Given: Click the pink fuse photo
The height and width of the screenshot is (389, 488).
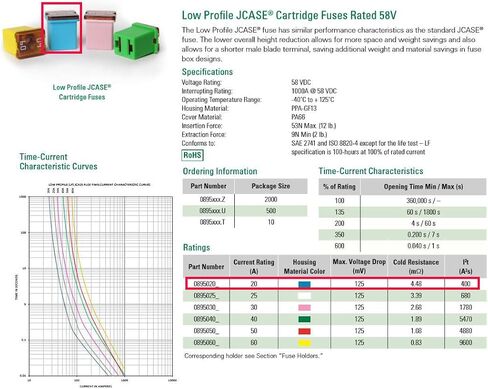Looking at the screenshot, I should [100, 30].
